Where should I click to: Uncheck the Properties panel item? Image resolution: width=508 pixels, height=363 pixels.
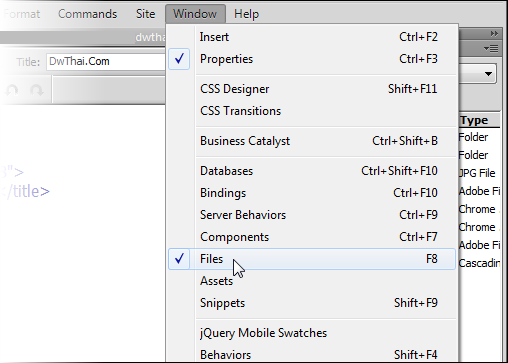(x=312, y=59)
